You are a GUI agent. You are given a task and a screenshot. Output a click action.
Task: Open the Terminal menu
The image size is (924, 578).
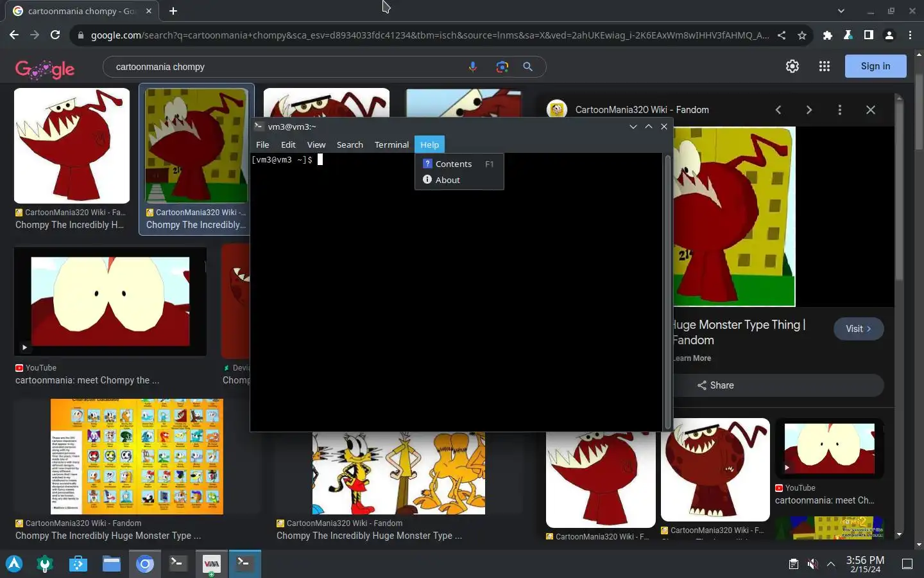pyautogui.click(x=391, y=144)
